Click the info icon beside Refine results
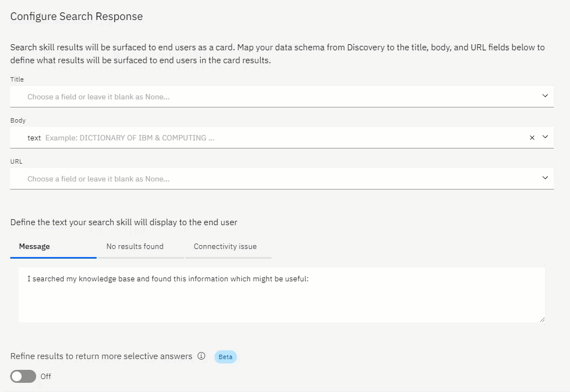Screen dimensions: 570x392 pos(201,356)
